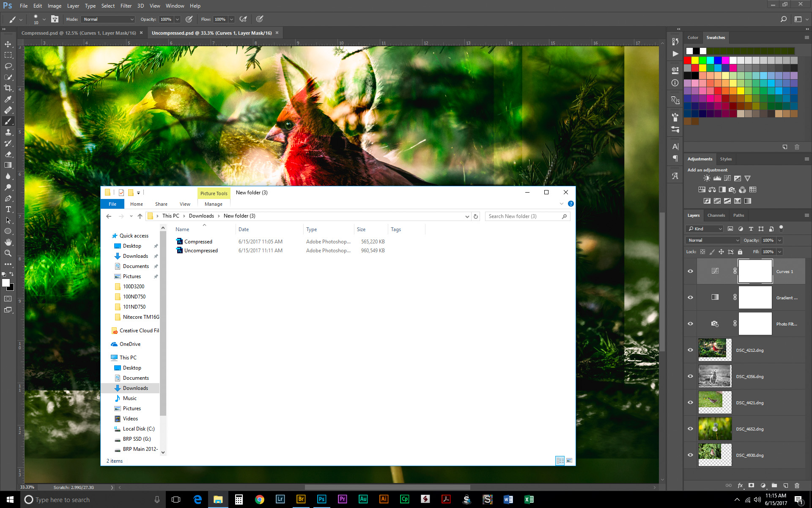The height and width of the screenshot is (508, 812).
Task: Pick the yellow swatch in Swatches
Action: coord(695,61)
